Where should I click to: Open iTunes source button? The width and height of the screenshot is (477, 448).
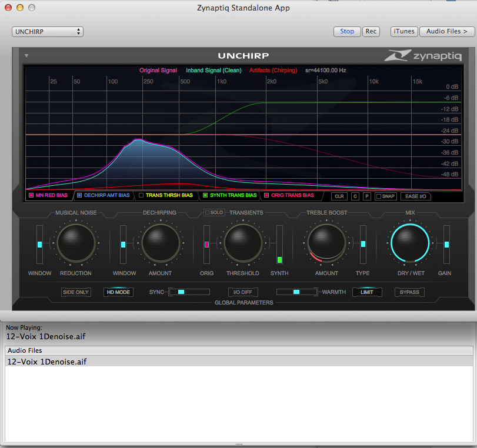point(403,31)
